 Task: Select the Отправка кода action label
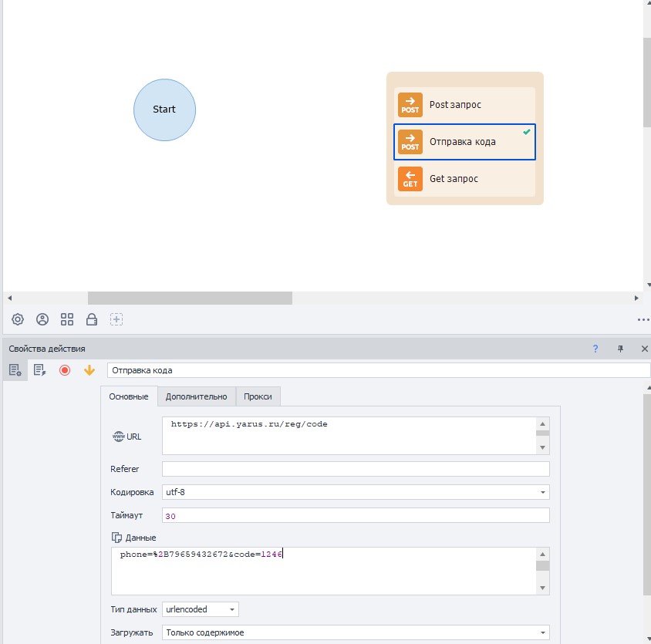click(x=463, y=142)
